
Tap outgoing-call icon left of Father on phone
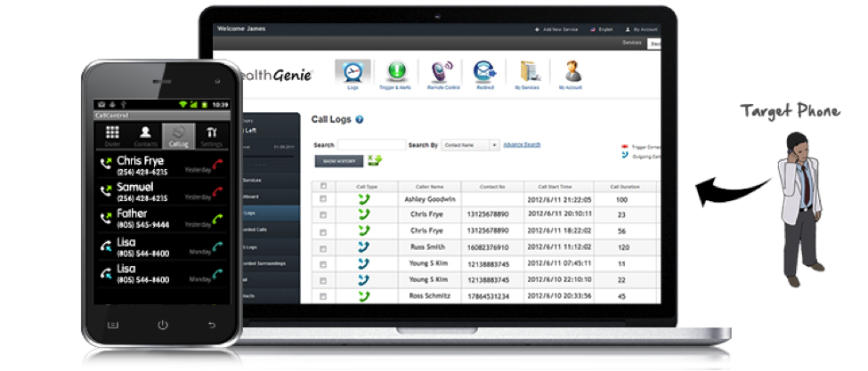pyautogui.click(x=106, y=218)
